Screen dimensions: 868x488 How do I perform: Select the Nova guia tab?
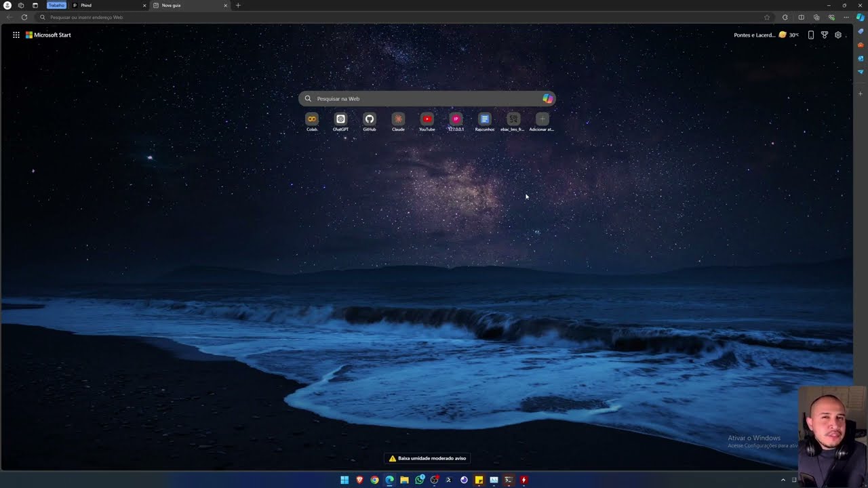point(190,5)
